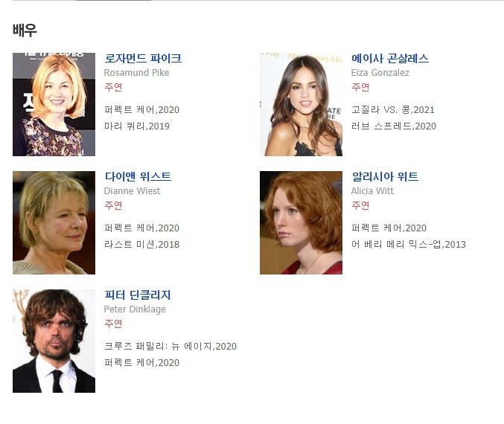
Task: Open 라스트 미션,2018 filmography entry
Action: click(141, 245)
